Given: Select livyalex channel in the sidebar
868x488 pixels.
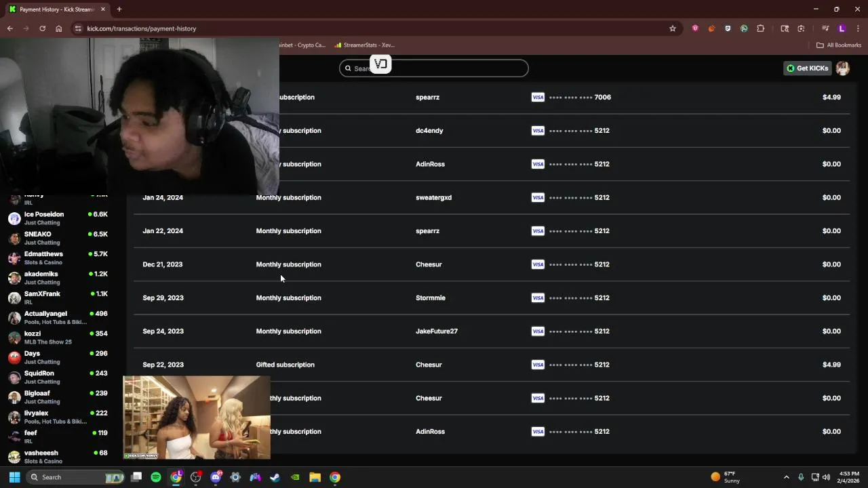Looking at the screenshot, I should tap(58, 417).
